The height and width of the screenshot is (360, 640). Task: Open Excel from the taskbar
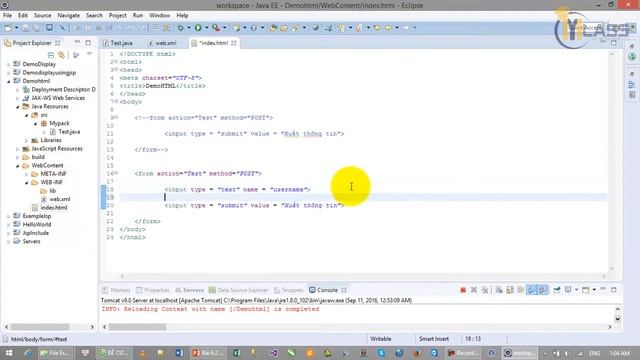tap(236, 353)
